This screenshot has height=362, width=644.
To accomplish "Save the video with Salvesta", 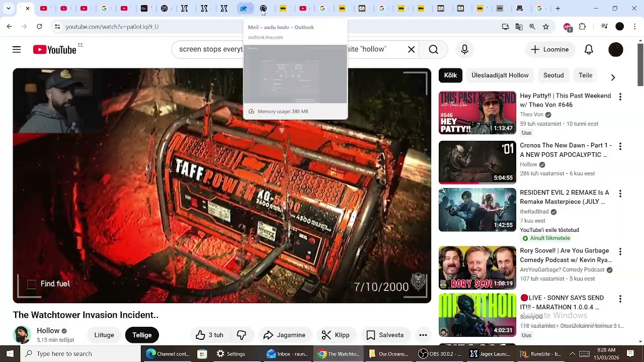I will point(385,335).
